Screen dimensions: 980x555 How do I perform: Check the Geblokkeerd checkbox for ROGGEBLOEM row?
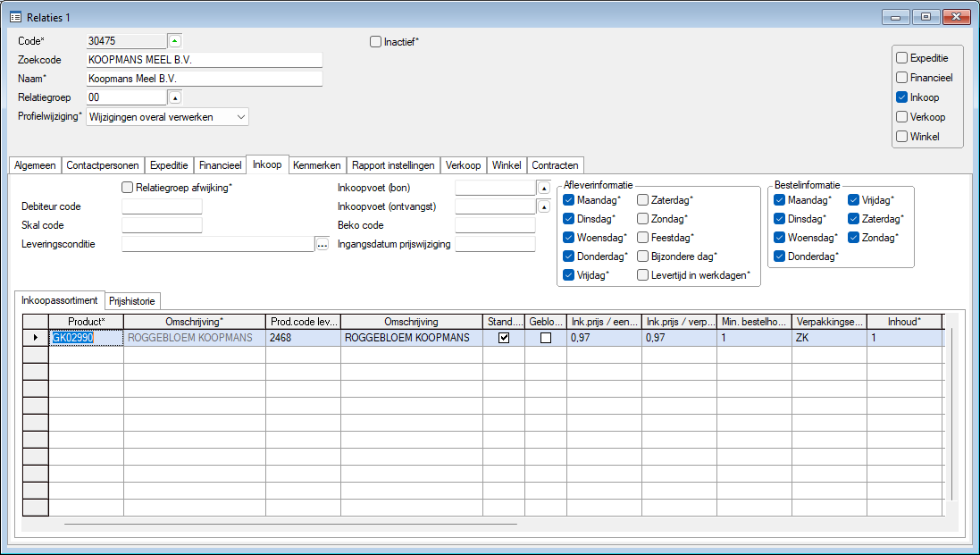point(546,338)
